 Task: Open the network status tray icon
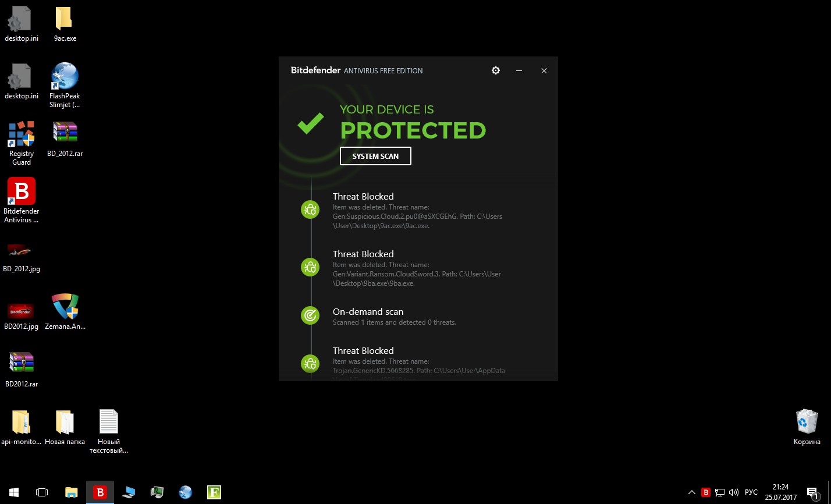point(720,492)
